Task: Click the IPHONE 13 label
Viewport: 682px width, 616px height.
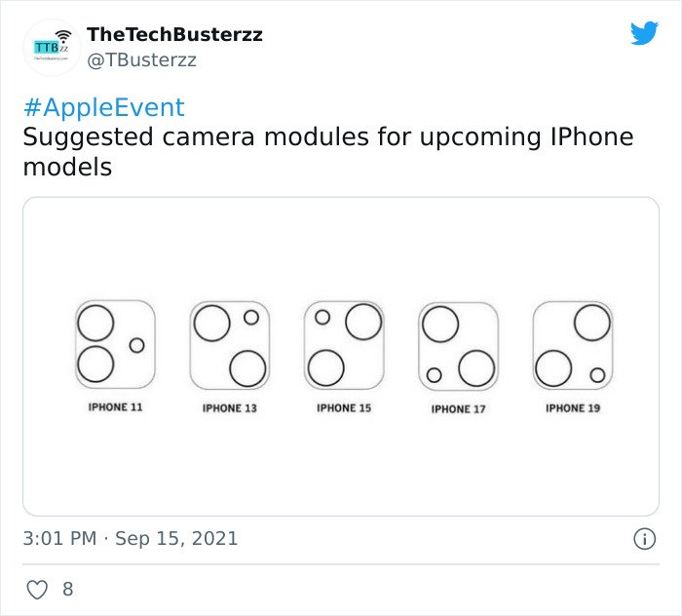Action: click(230, 408)
